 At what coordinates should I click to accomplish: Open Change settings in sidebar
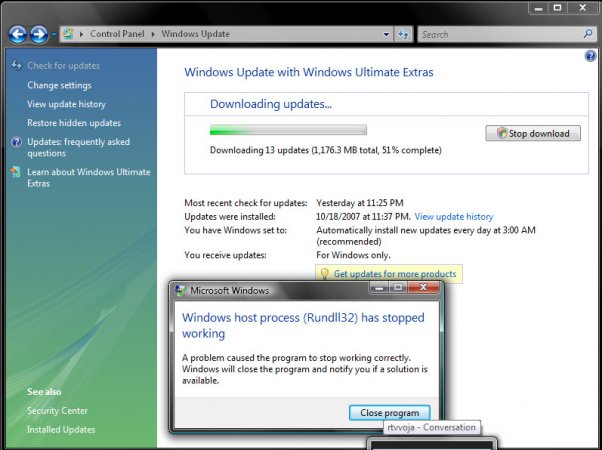[x=59, y=85]
